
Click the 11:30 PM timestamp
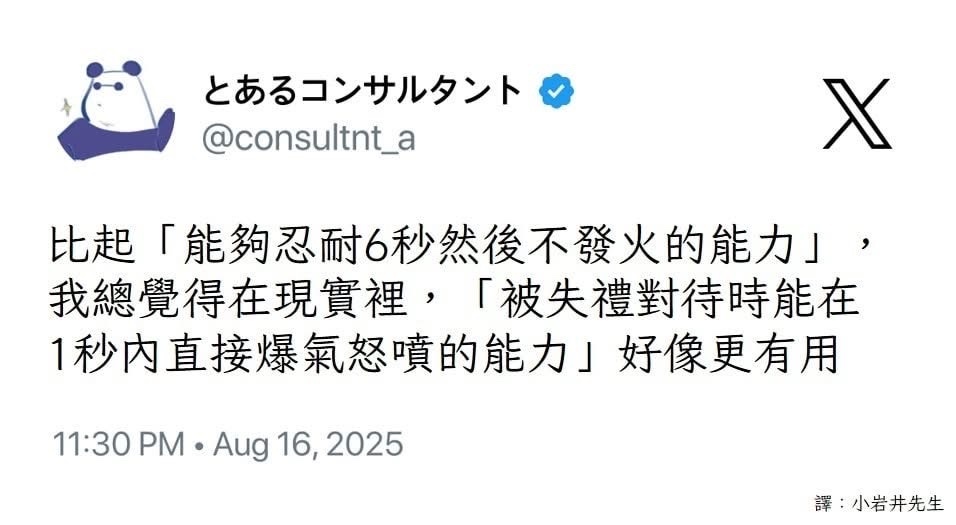click(x=119, y=444)
